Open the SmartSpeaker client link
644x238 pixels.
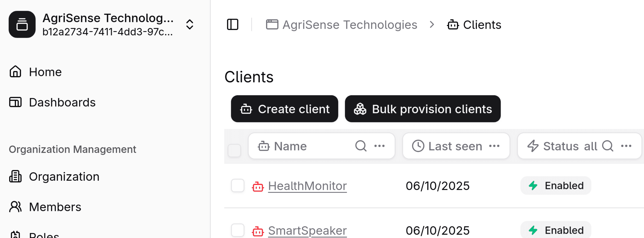click(307, 230)
